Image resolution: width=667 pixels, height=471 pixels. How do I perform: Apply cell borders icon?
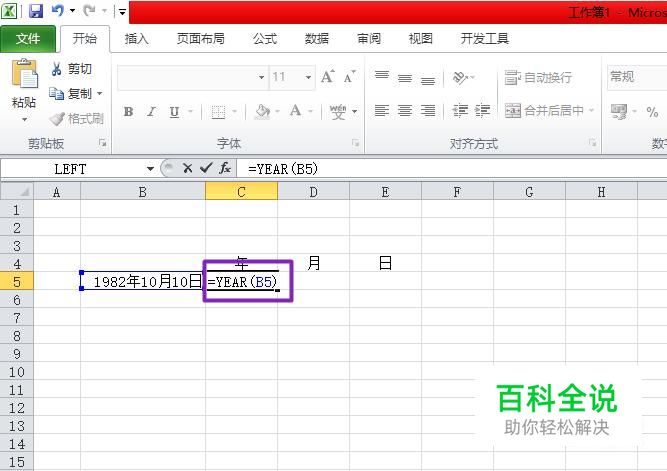tap(218, 112)
